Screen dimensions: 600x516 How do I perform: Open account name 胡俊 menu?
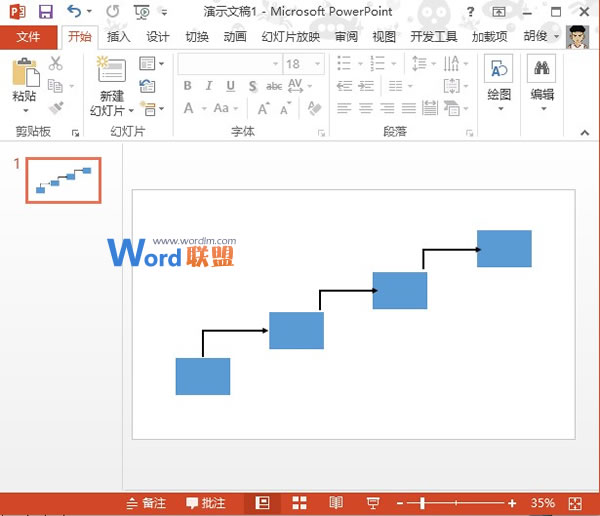click(541, 36)
